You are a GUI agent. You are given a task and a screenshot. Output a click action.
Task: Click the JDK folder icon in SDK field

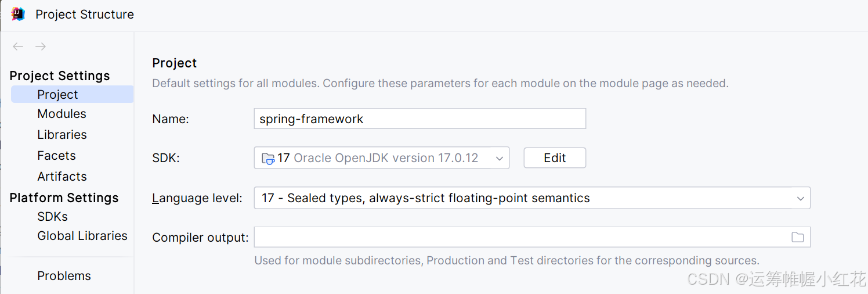click(x=268, y=158)
